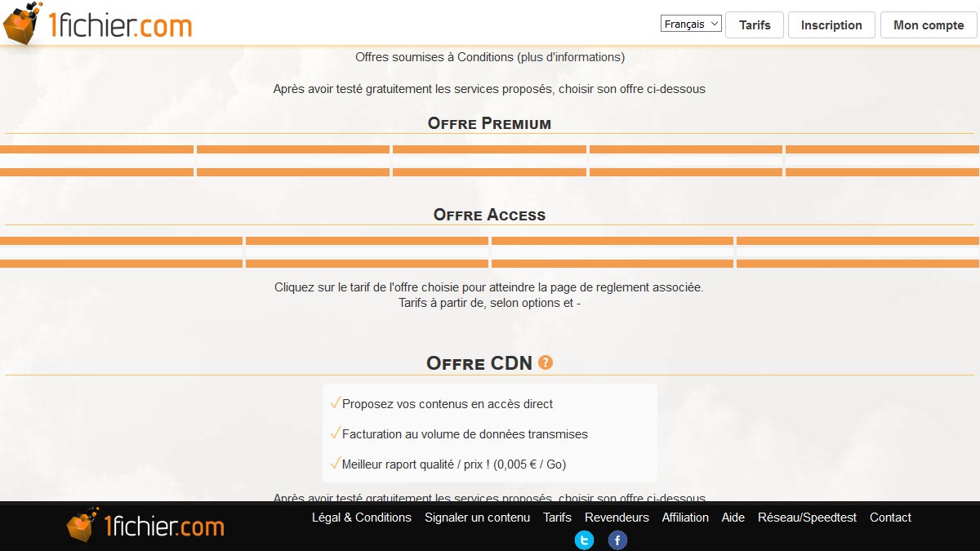Open the Contact page
This screenshot has height=551, width=980.
[890, 518]
